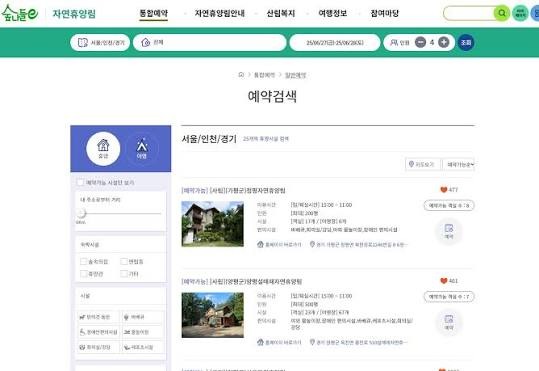Open the 자연휴양림안내 menu
Image resolution: width=539 pixels, height=371 pixels.
point(220,13)
